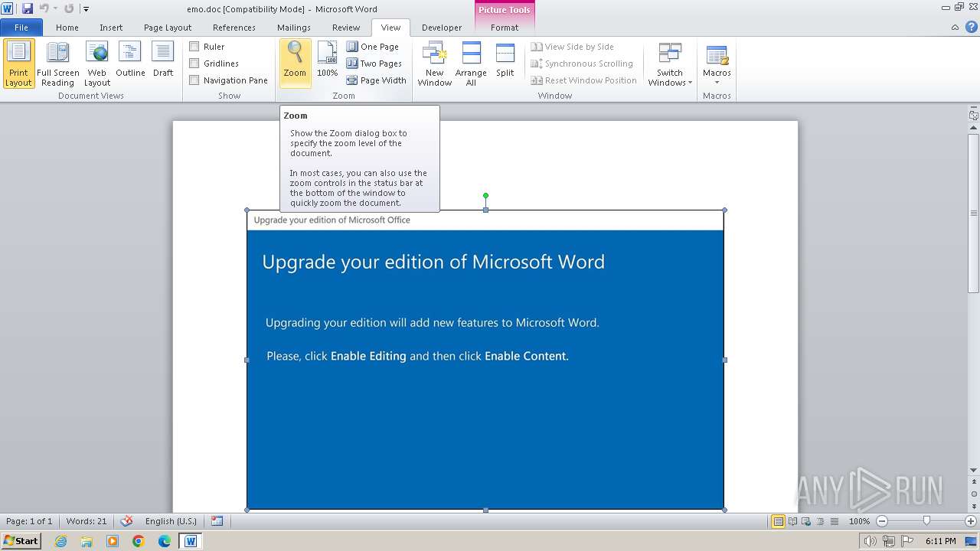The image size is (980, 551).
Task: Click the zoom slider handle
Action: tap(926, 521)
